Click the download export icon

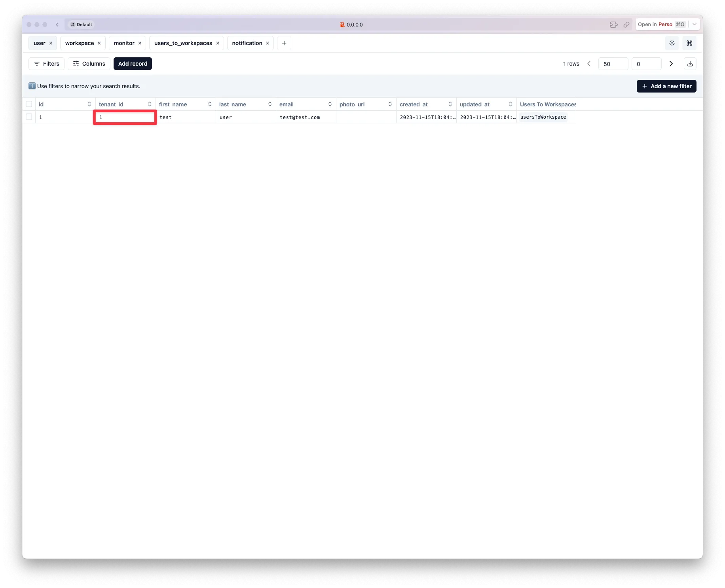pos(690,64)
